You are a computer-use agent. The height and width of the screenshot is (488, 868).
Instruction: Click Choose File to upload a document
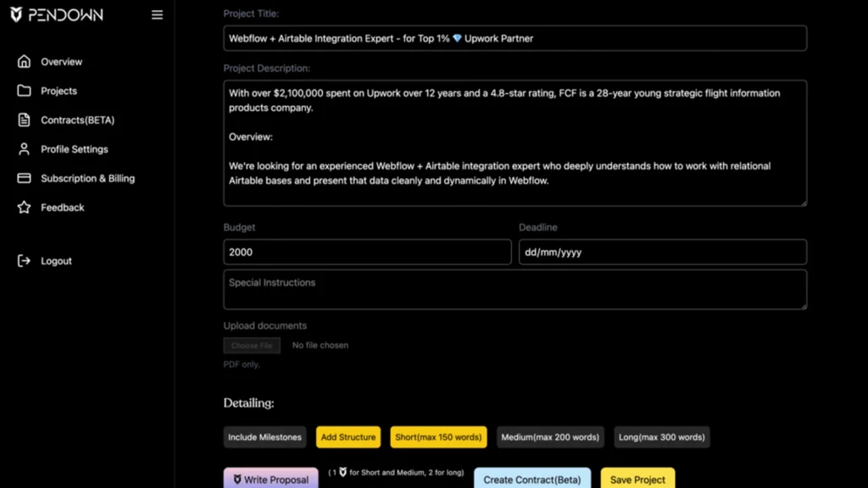click(x=252, y=346)
